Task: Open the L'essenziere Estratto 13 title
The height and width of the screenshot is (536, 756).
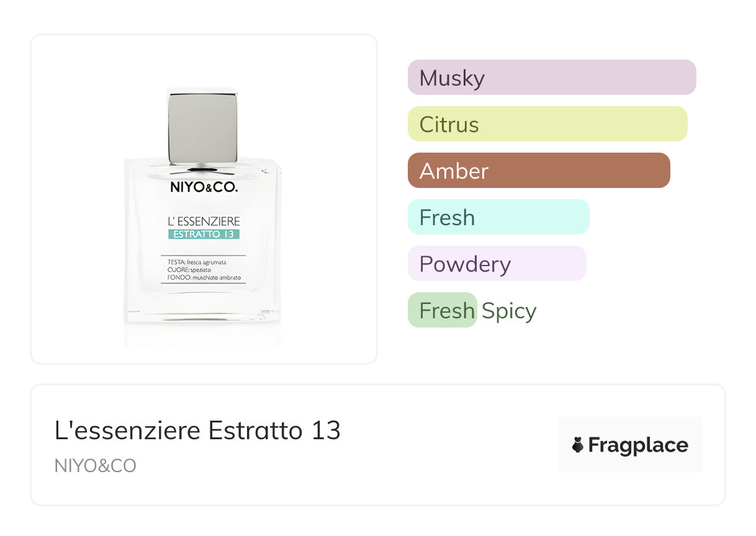Action: pyautogui.click(x=197, y=431)
